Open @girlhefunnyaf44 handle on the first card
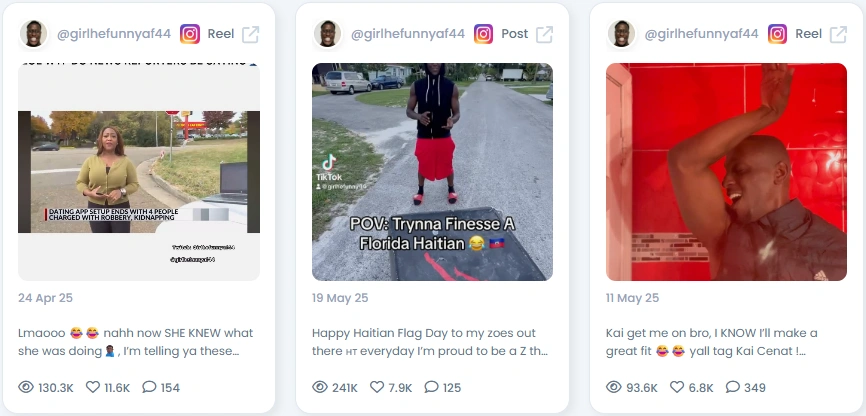This screenshot has height=416, width=866. click(114, 34)
